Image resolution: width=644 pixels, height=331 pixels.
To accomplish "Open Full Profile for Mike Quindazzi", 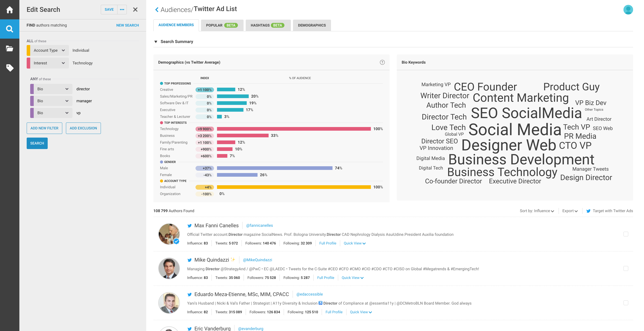I will click(325, 278).
